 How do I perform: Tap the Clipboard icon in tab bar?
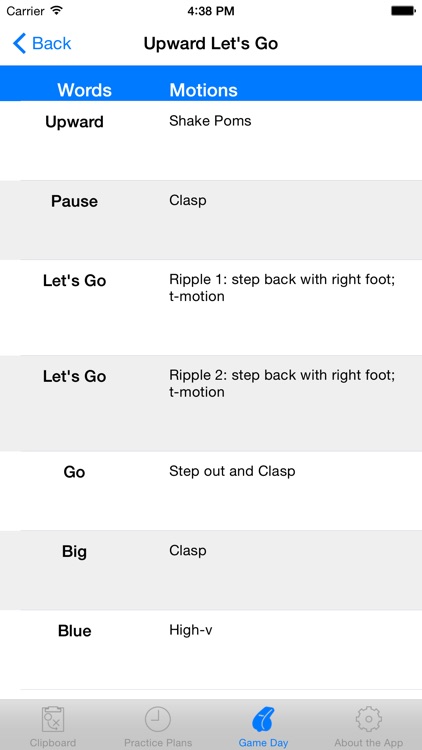click(53, 719)
